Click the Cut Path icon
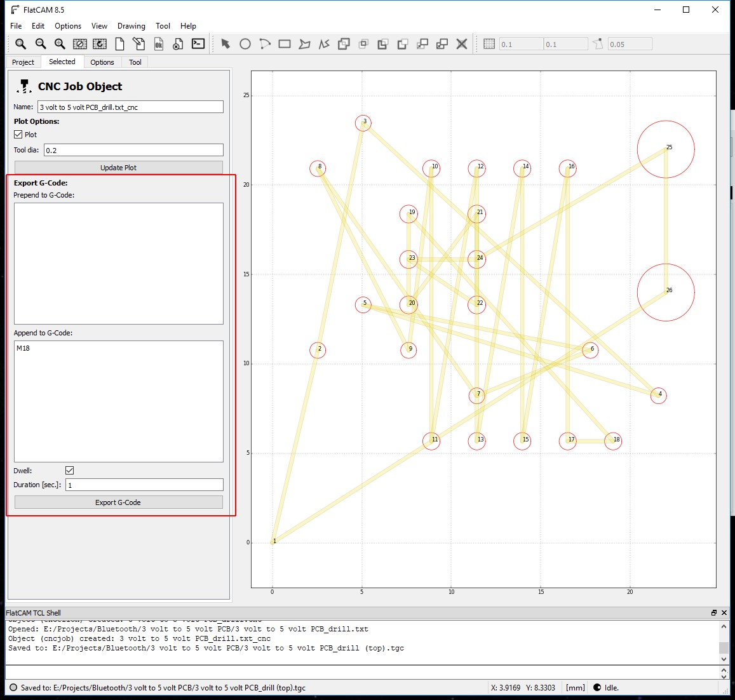Image resolution: width=735 pixels, height=700 pixels. (403, 44)
